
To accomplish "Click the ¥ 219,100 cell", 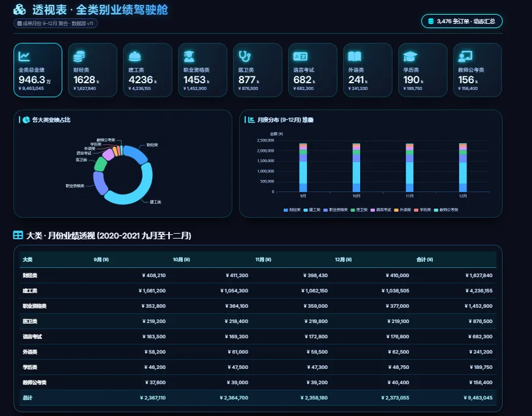I will pyautogui.click(x=398, y=321).
